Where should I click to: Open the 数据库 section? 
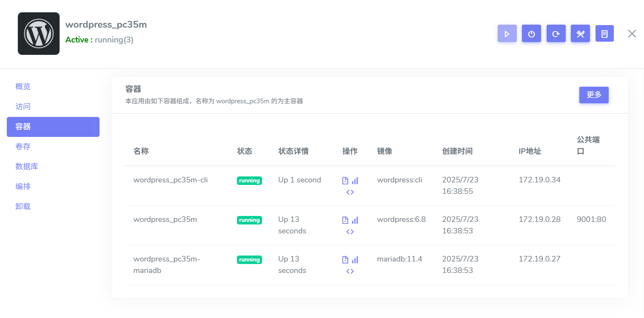tap(27, 166)
